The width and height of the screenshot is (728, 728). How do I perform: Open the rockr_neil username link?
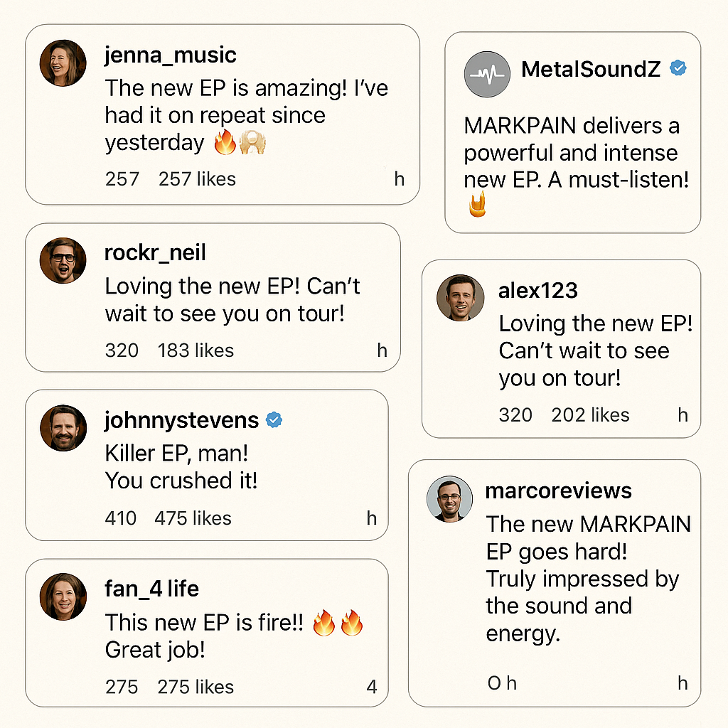pos(155,252)
